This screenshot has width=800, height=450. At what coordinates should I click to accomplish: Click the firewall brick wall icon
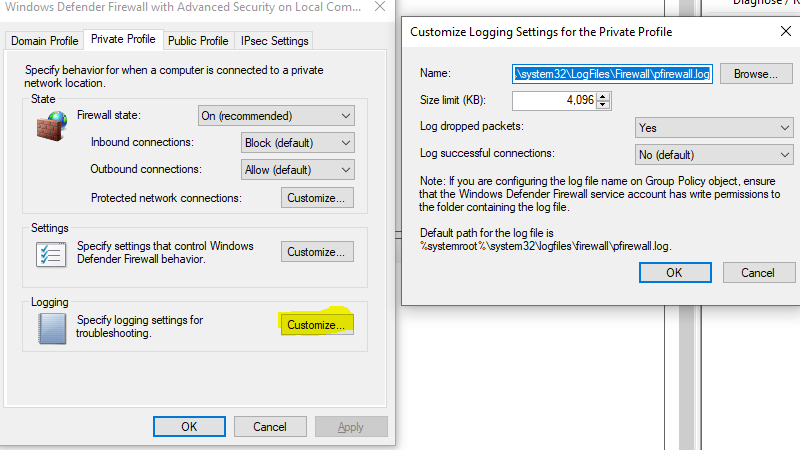(49, 129)
